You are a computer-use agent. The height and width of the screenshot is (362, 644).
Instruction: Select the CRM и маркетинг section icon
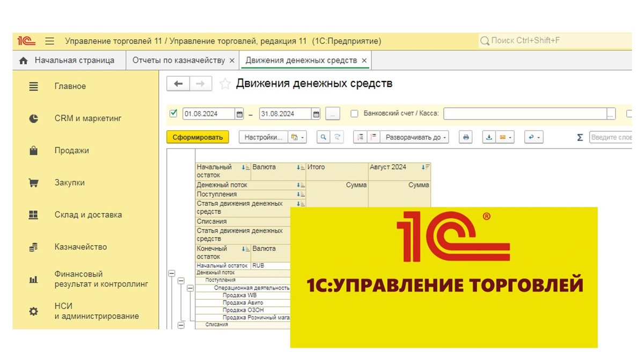coord(32,118)
